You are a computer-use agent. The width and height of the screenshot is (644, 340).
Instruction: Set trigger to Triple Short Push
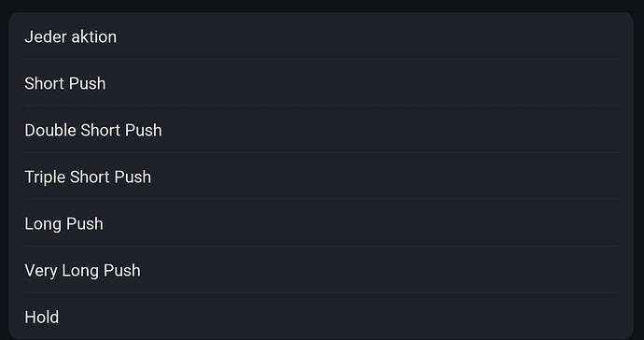click(x=321, y=177)
